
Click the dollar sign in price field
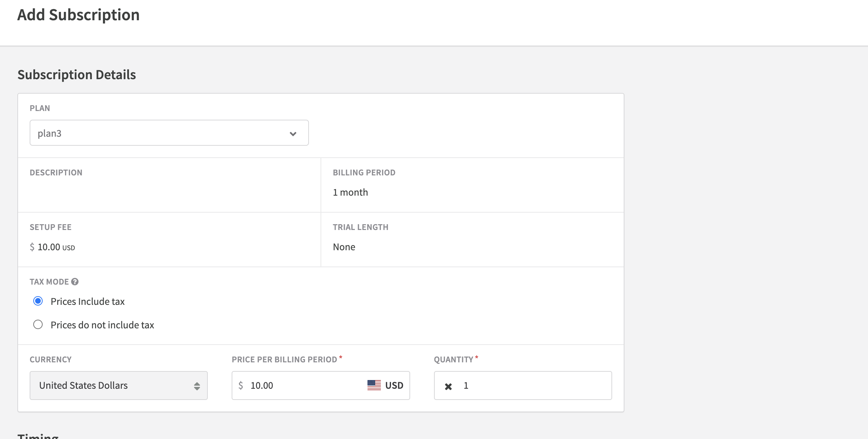point(241,385)
